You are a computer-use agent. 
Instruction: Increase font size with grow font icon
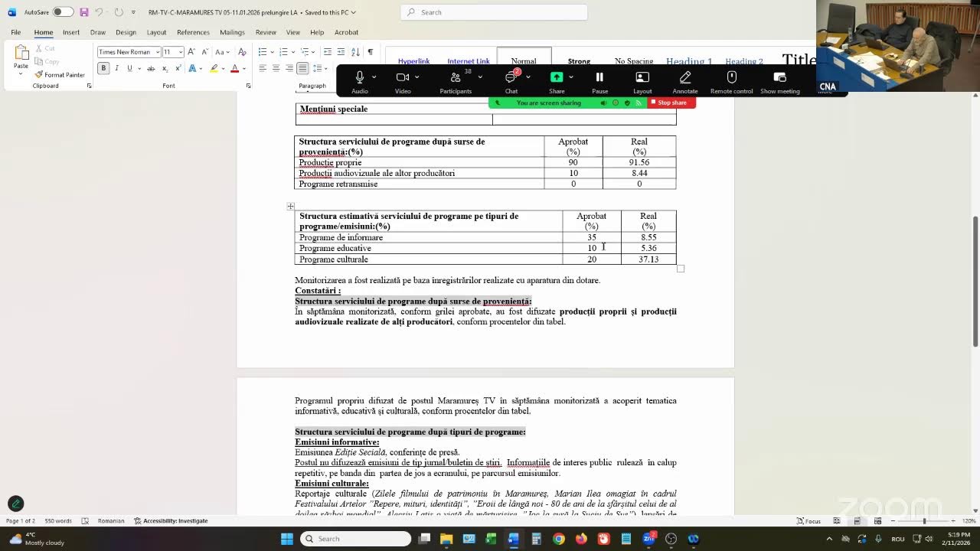(x=191, y=52)
